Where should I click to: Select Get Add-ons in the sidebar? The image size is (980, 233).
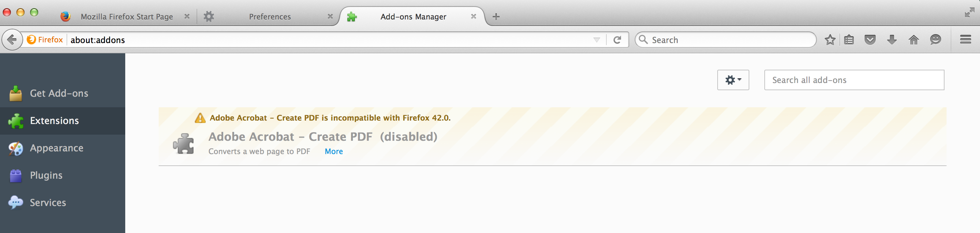click(x=59, y=93)
